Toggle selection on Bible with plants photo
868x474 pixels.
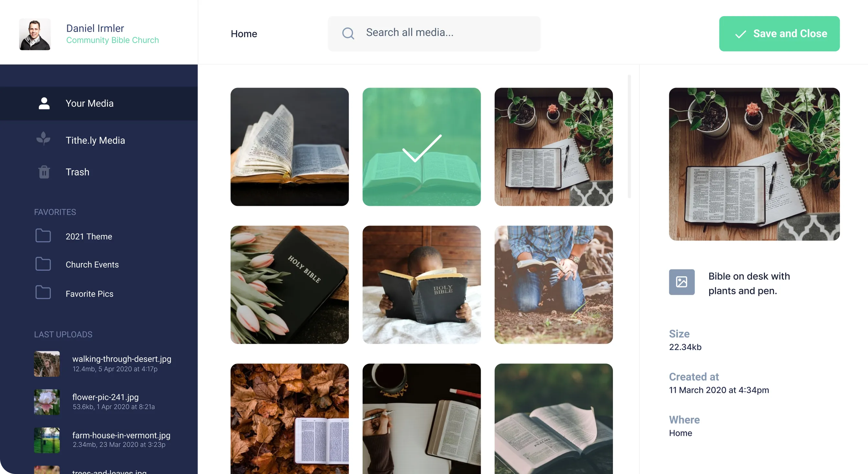(x=553, y=146)
